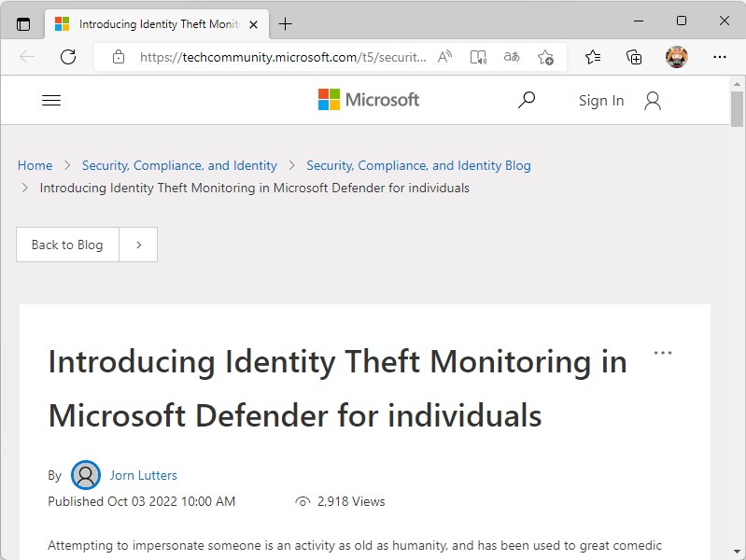Image resolution: width=746 pixels, height=560 pixels.
Task: View site information via the lock icon
Action: coord(118,57)
